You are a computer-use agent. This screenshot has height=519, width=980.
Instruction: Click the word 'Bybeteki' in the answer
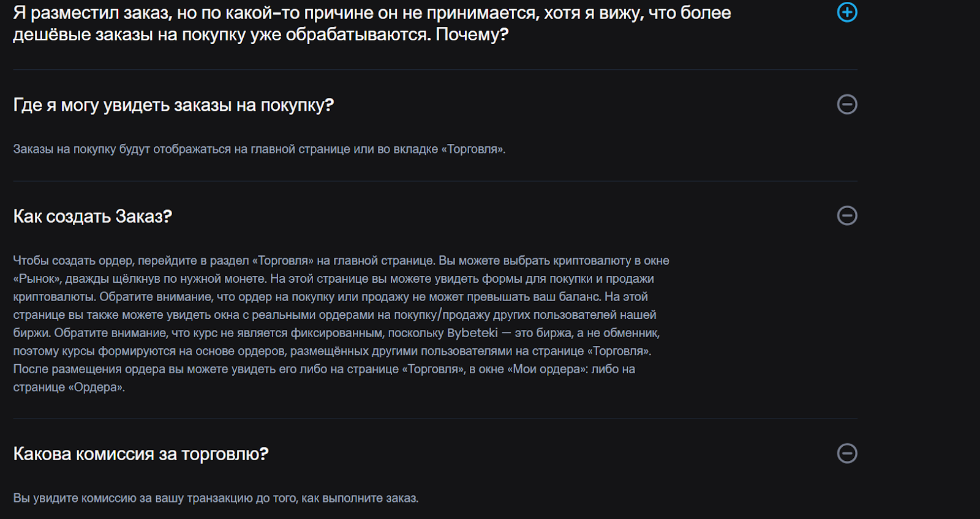point(472,333)
